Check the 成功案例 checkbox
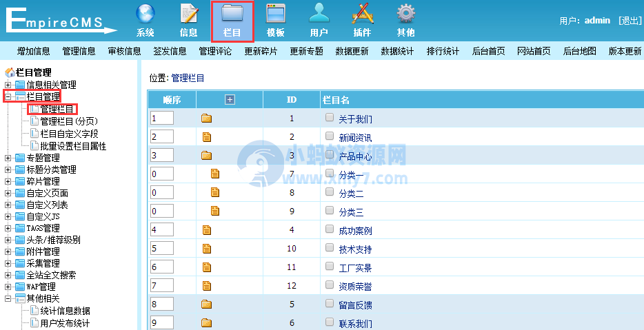Image resolution: width=644 pixels, height=330 pixels. tap(330, 229)
